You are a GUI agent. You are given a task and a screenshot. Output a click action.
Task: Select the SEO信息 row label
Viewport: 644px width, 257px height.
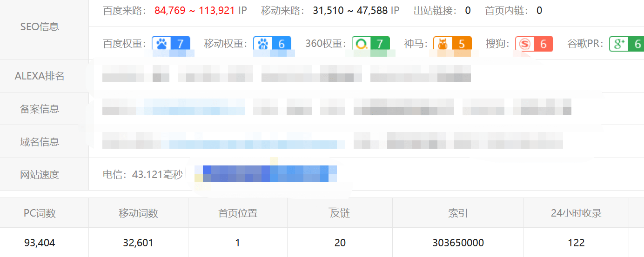point(40,27)
